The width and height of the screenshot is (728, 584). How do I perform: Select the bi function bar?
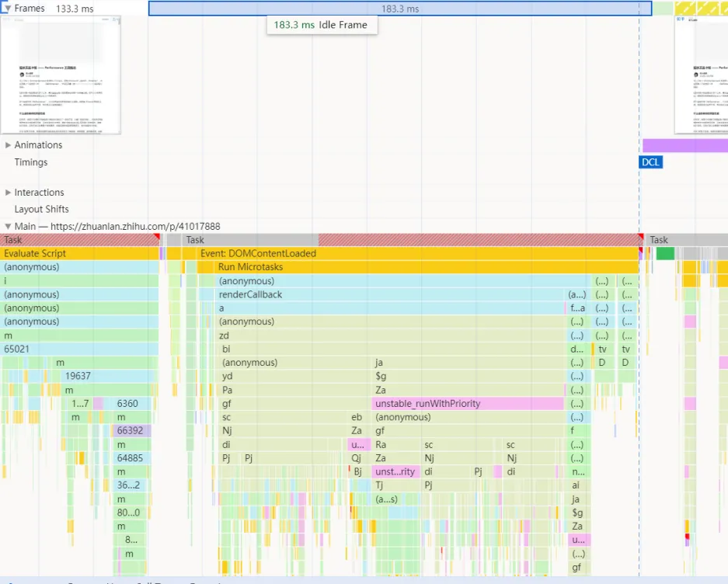pos(393,349)
